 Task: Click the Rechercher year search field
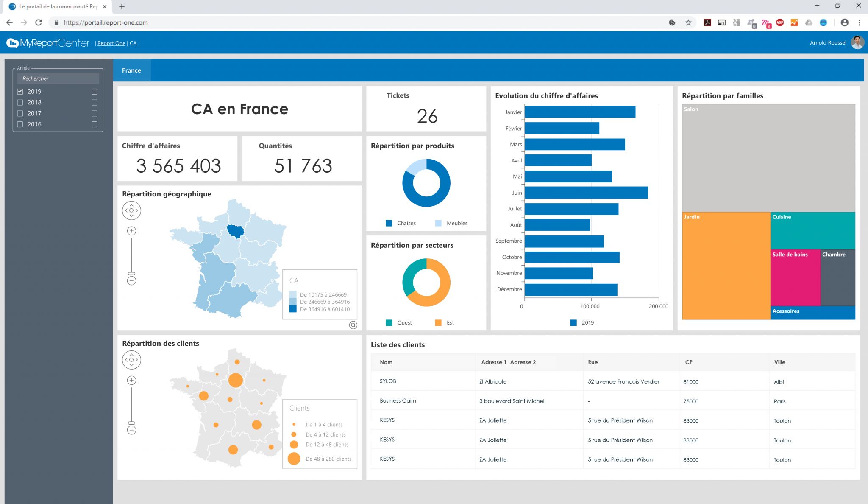click(58, 78)
